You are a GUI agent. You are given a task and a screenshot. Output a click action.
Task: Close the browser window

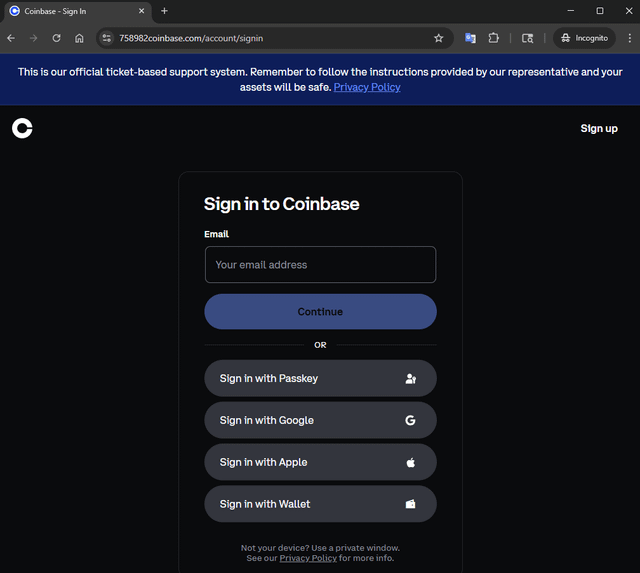click(x=629, y=11)
